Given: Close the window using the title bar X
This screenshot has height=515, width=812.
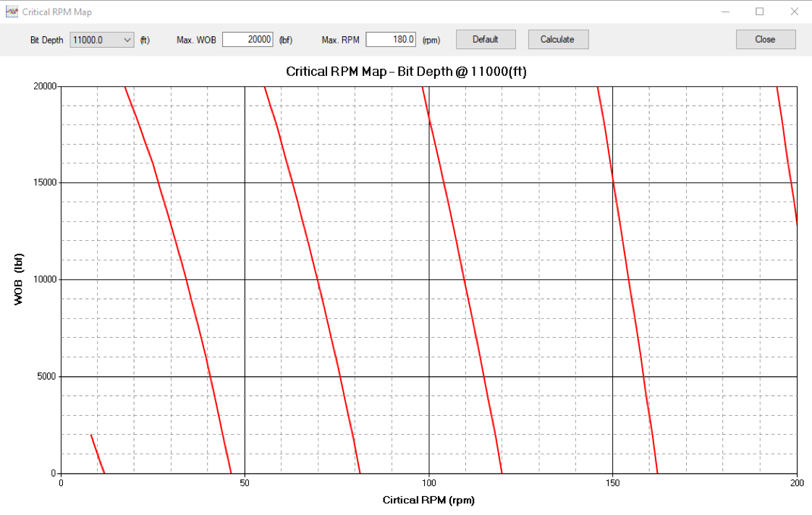Looking at the screenshot, I should point(793,12).
